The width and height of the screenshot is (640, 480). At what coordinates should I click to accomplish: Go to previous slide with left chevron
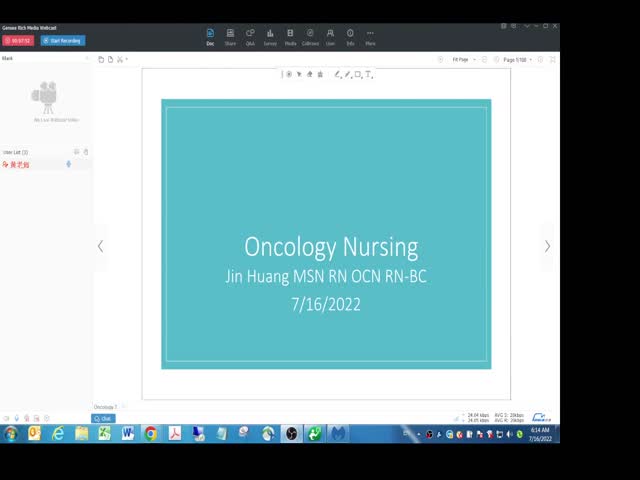point(100,247)
